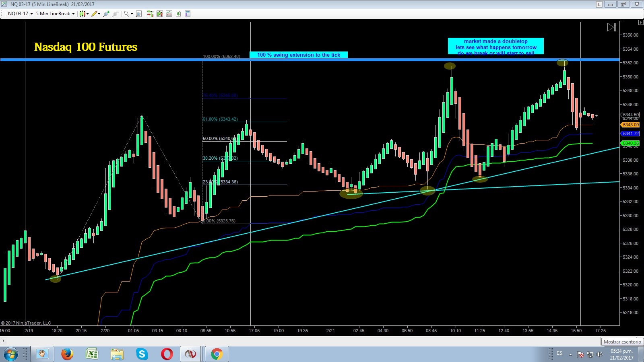Screen dimensions: 644x362
Task: Click the orange 5343.00 price marker
Action: [x=630, y=125]
